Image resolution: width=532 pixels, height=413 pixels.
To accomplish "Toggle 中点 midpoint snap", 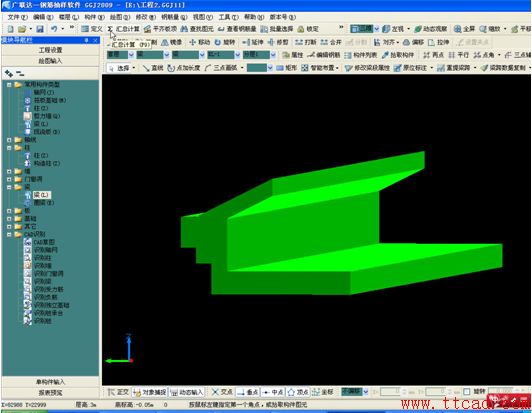I will pos(273,392).
